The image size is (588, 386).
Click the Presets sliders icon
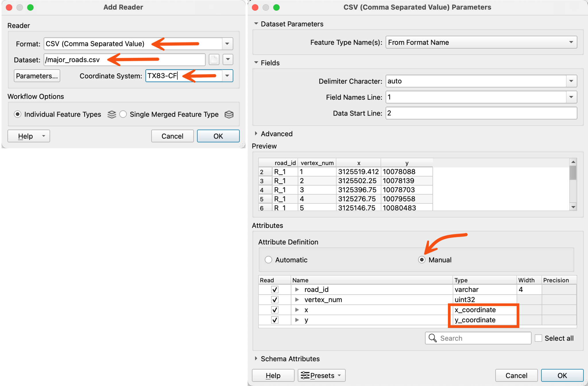coord(305,375)
